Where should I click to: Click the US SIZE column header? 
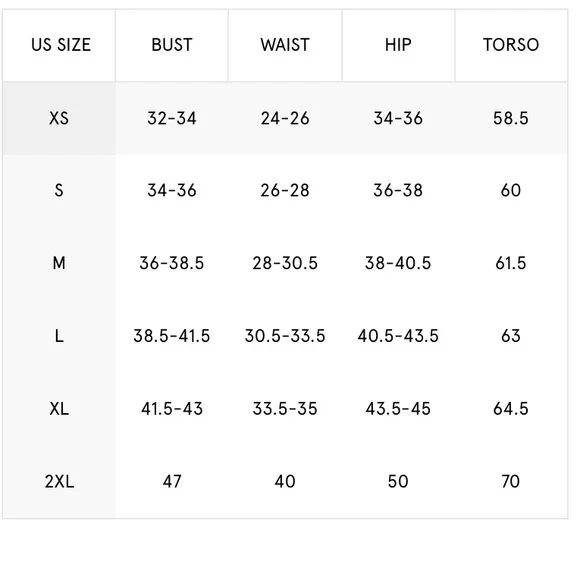[x=61, y=45]
